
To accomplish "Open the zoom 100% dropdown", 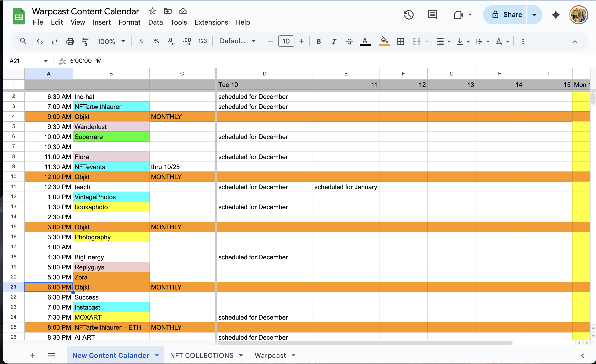I will (x=111, y=42).
